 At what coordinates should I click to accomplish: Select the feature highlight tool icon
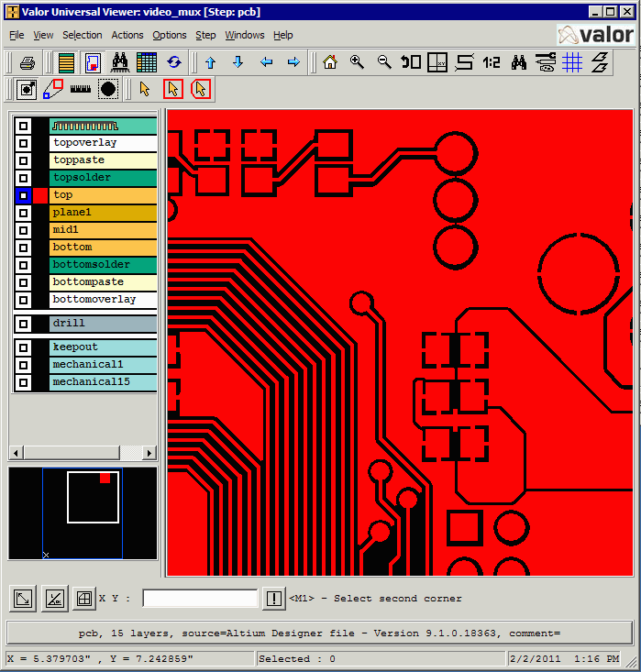point(27,89)
